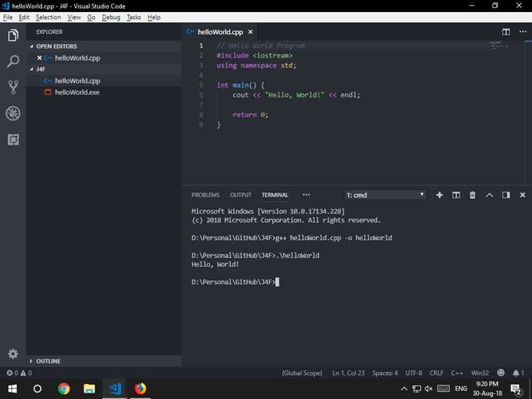Open the Source Control view
The width and height of the screenshot is (532, 399).
13,87
